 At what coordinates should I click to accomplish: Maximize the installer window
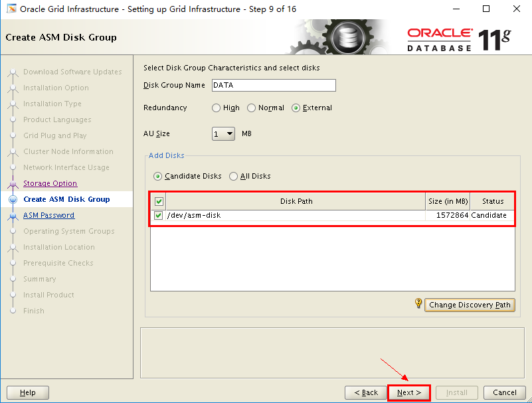(486, 9)
